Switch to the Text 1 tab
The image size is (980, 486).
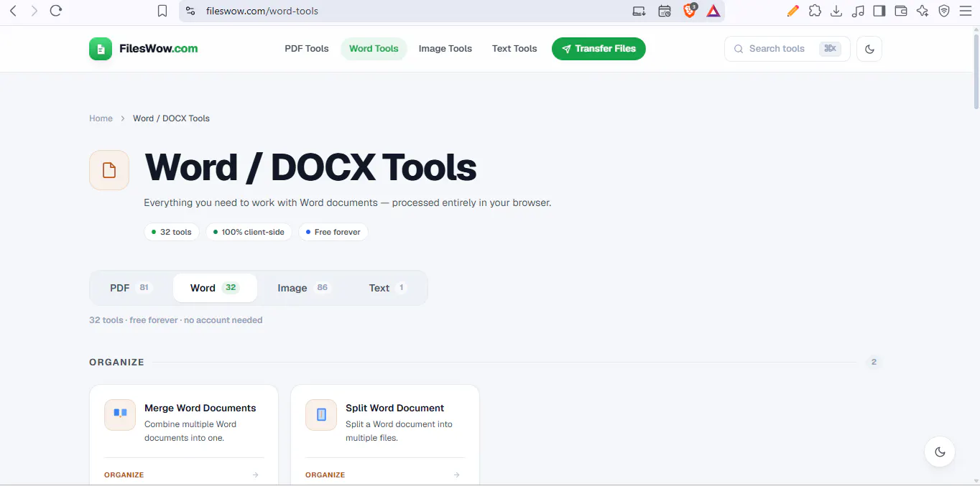click(x=388, y=288)
